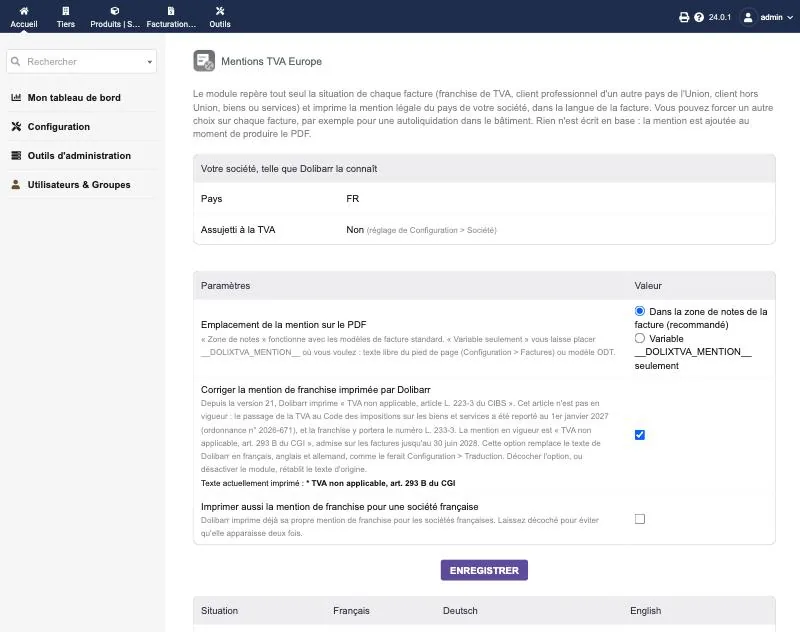Click the admin user avatar icon
The image size is (800, 632).
point(748,17)
